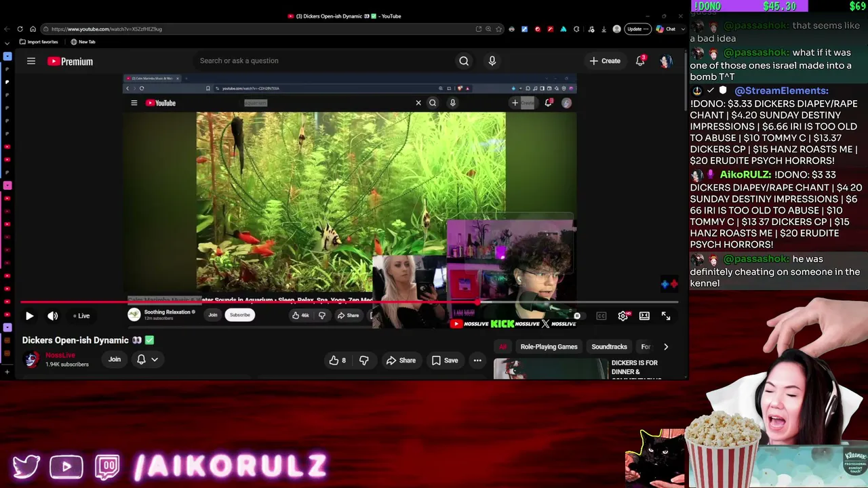Click the YouTube search magnifier button
This screenshot has width=868, height=488.
point(464,61)
